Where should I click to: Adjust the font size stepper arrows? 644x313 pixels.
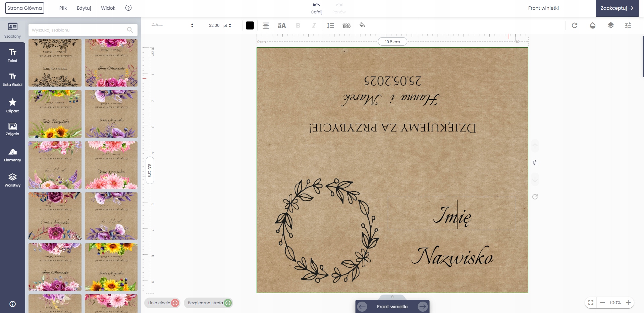(x=230, y=25)
